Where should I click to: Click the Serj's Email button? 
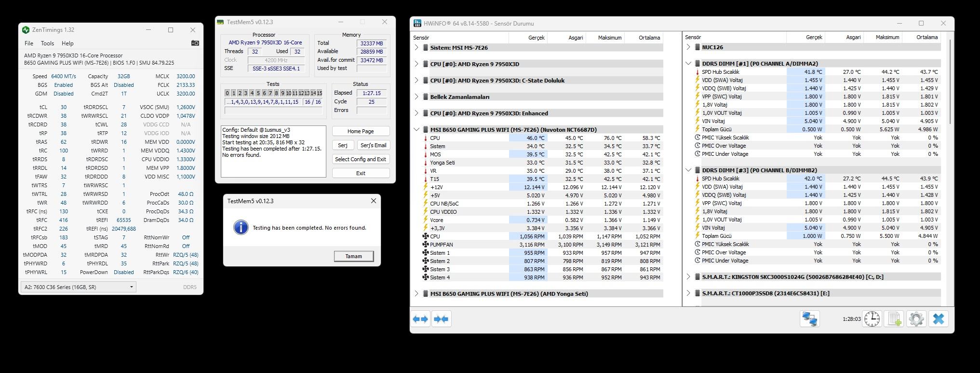[x=373, y=145]
